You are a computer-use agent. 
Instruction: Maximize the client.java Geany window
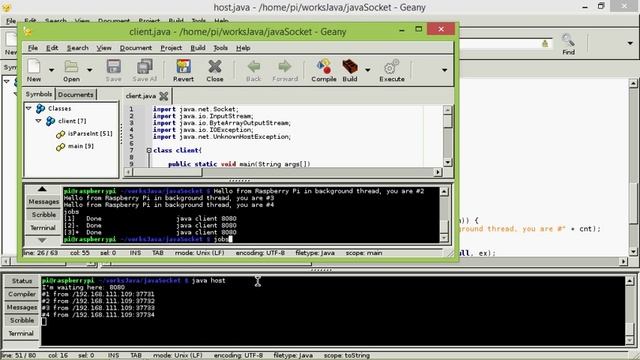click(418, 29)
